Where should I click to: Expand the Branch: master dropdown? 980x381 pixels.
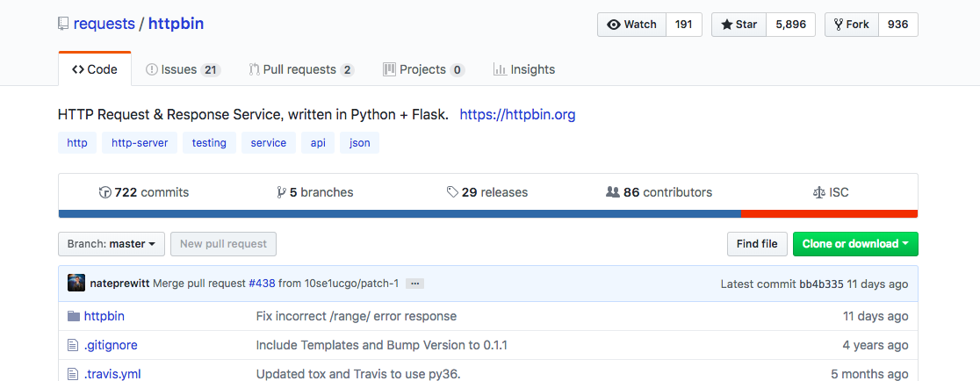pyautogui.click(x=112, y=244)
